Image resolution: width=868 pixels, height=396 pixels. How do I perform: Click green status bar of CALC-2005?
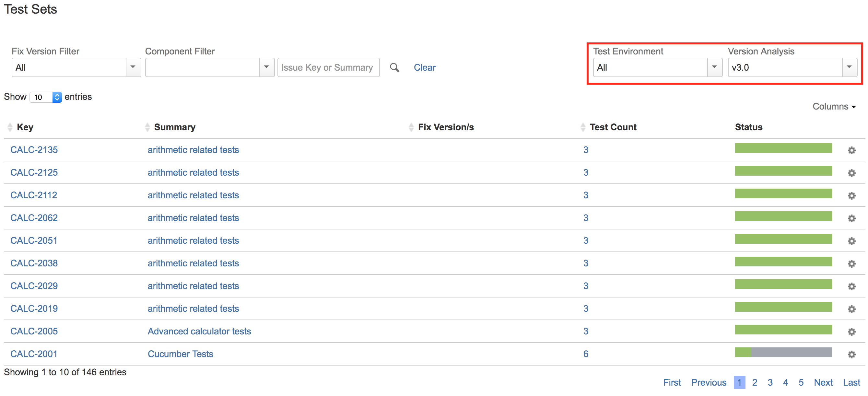click(783, 329)
